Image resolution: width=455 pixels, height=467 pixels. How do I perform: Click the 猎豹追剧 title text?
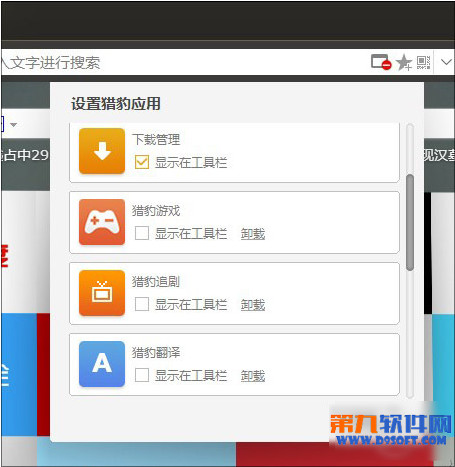coord(156,281)
